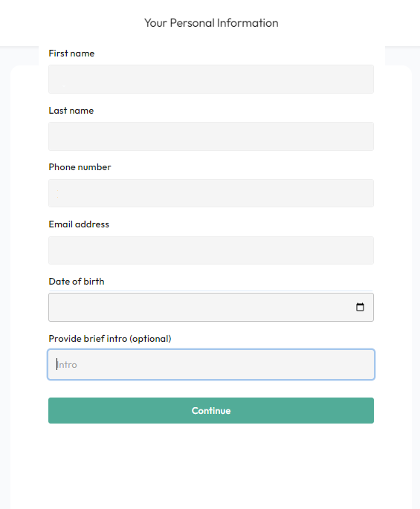420x509 pixels.
Task: Click the green Continue button
Action: pos(211,410)
